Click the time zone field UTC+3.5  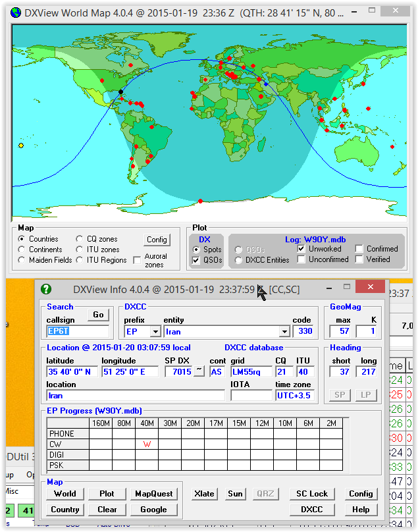point(295,395)
